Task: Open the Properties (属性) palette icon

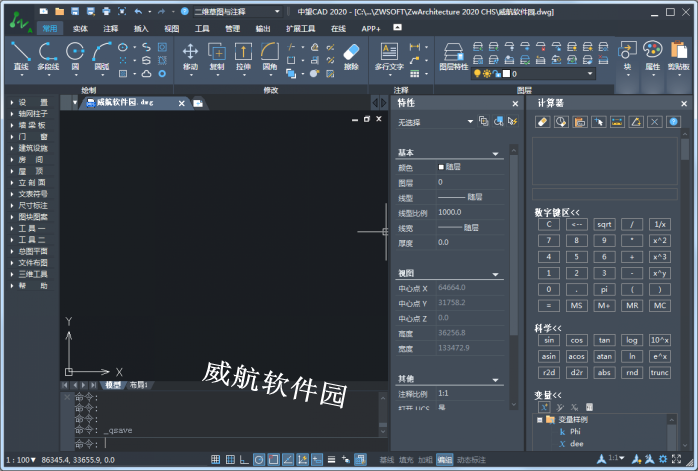Action: click(653, 56)
